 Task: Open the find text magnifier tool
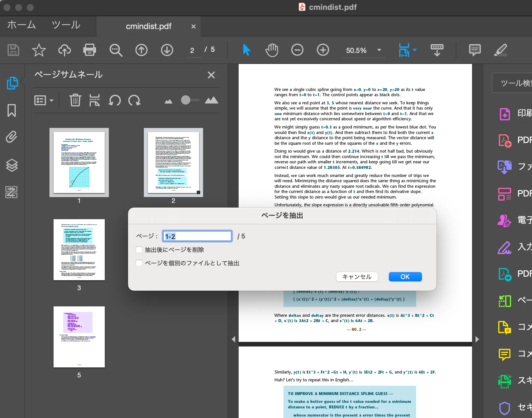116,50
